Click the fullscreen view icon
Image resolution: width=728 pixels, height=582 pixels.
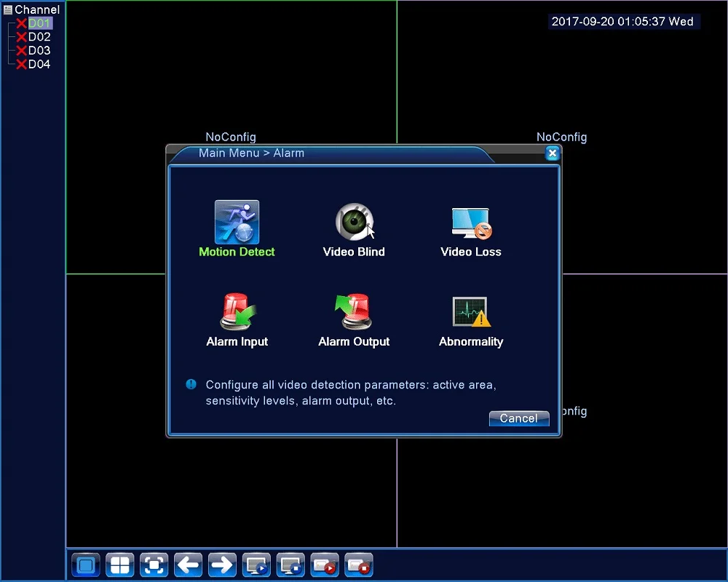[x=154, y=565]
